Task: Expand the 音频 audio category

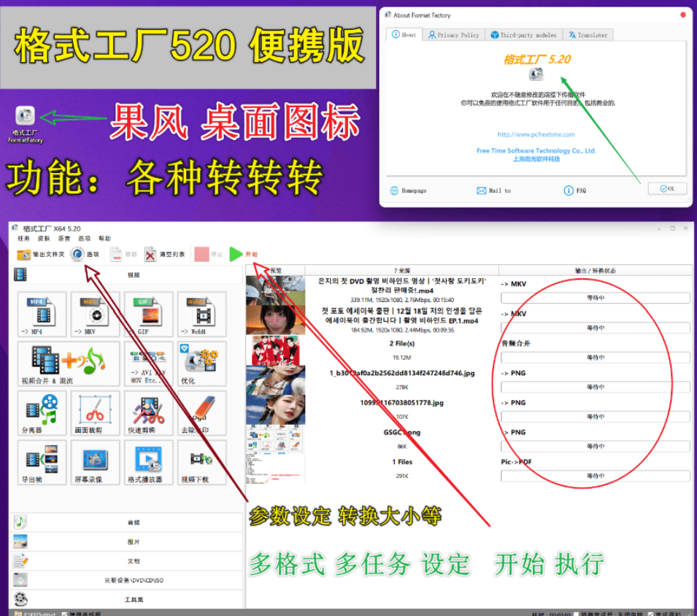Action: pyautogui.click(x=127, y=523)
